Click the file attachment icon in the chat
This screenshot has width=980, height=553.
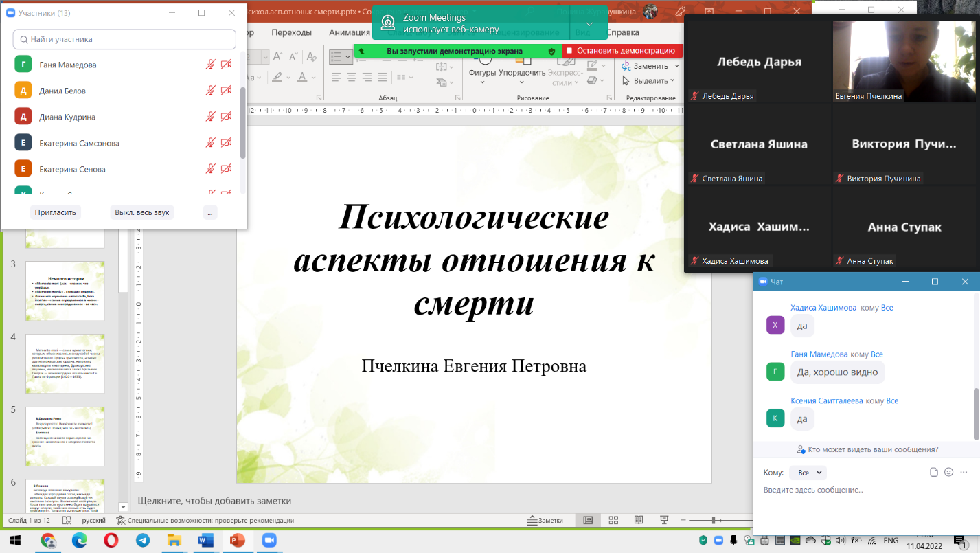pos(933,472)
